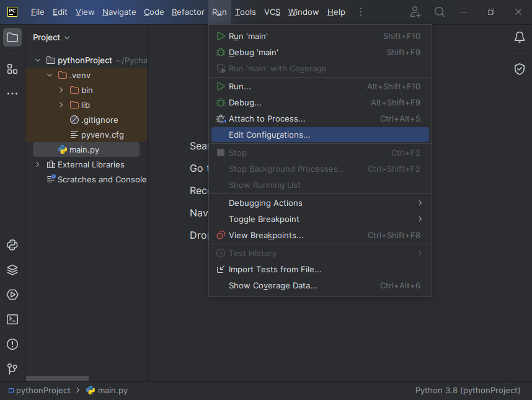Open Python Packages layers icon

[12, 270]
